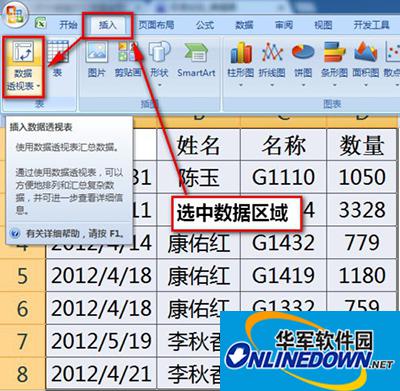Expand the 柱形图 dropdown arrow

pos(241,85)
